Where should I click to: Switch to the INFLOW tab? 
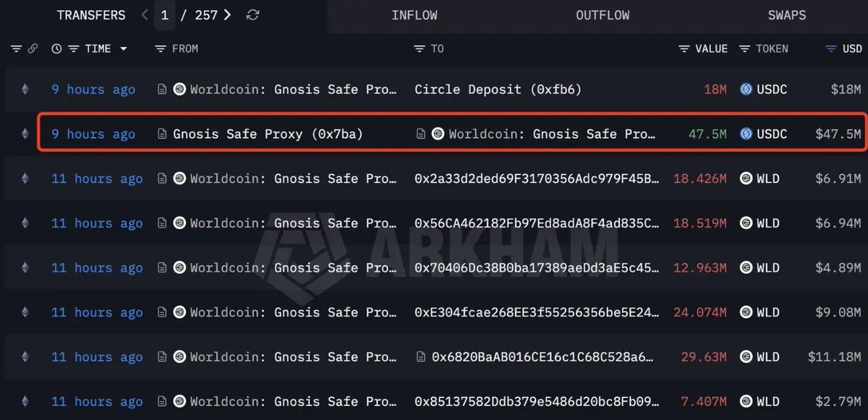tap(414, 16)
